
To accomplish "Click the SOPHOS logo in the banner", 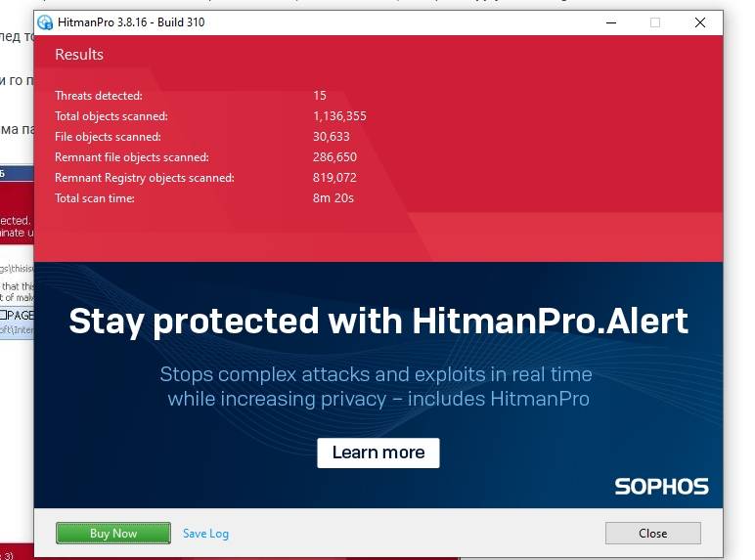I will coord(661,487).
